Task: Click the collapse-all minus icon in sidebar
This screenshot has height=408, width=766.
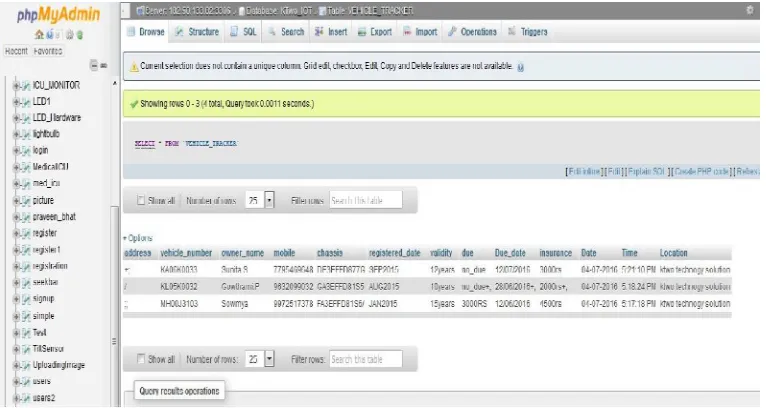Action: point(94,65)
